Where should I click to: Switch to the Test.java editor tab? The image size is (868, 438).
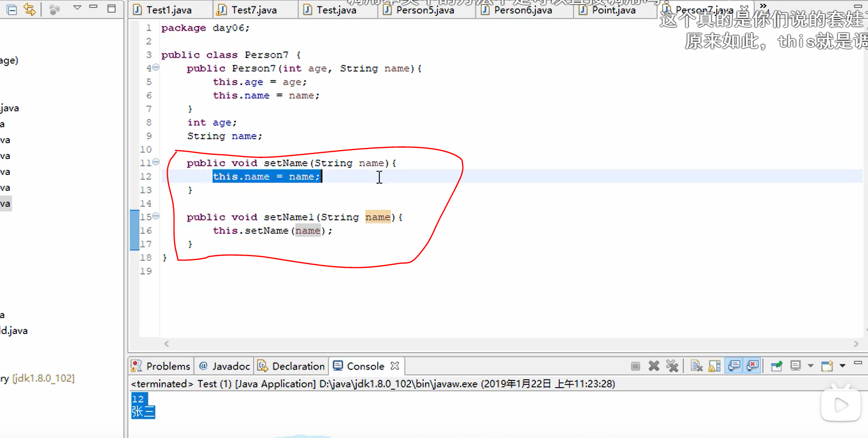pyautogui.click(x=336, y=10)
